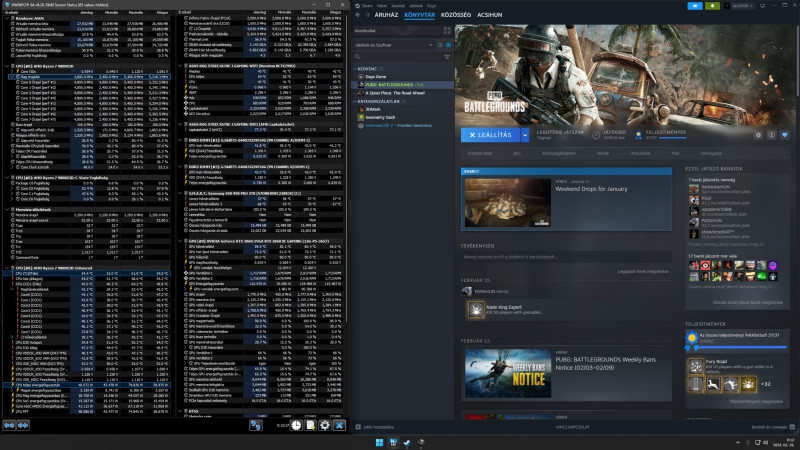Open KÖZÖSSÉG community tab
The width and height of the screenshot is (800, 450).
click(x=456, y=15)
